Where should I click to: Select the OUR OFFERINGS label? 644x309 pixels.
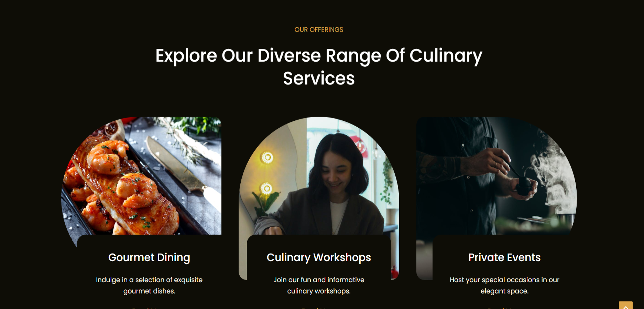(319, 30)
